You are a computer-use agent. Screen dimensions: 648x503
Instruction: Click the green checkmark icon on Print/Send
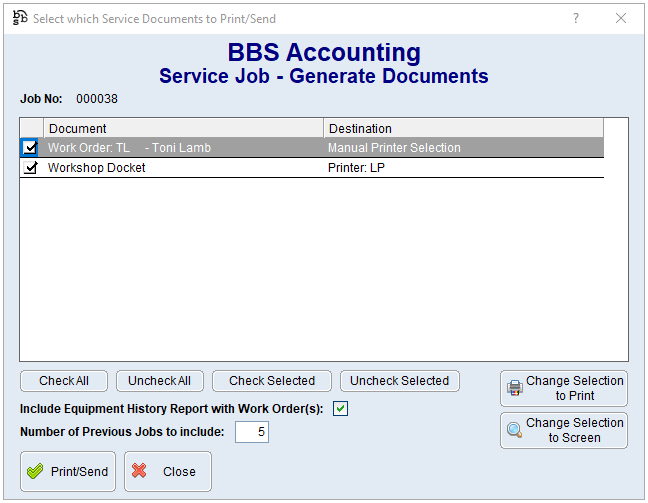(x=36, y=472)
